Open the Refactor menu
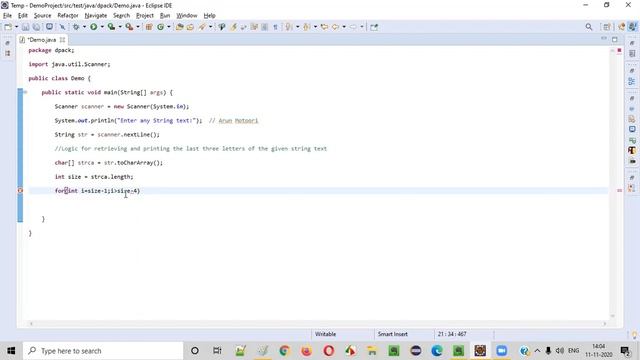640x360 pixels. pos(68,16)
